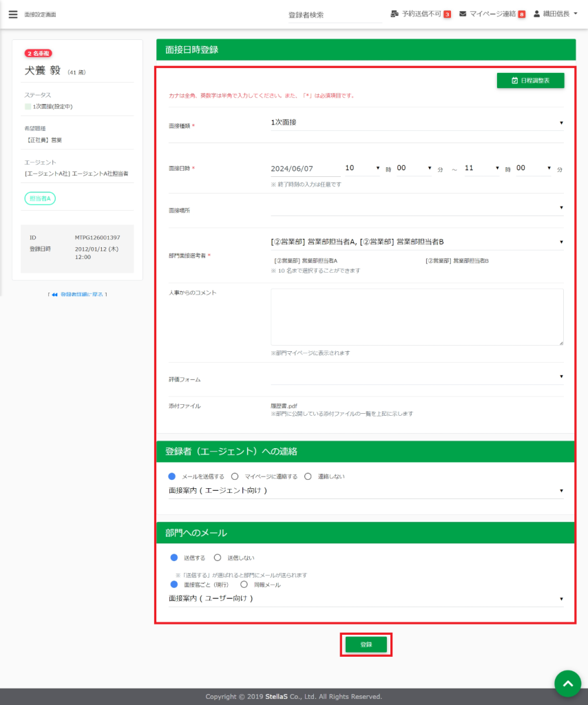This screenshot has height=705, width=588.
Task: Click the 担当者A tag badge
Action: (x=41, y=198)
